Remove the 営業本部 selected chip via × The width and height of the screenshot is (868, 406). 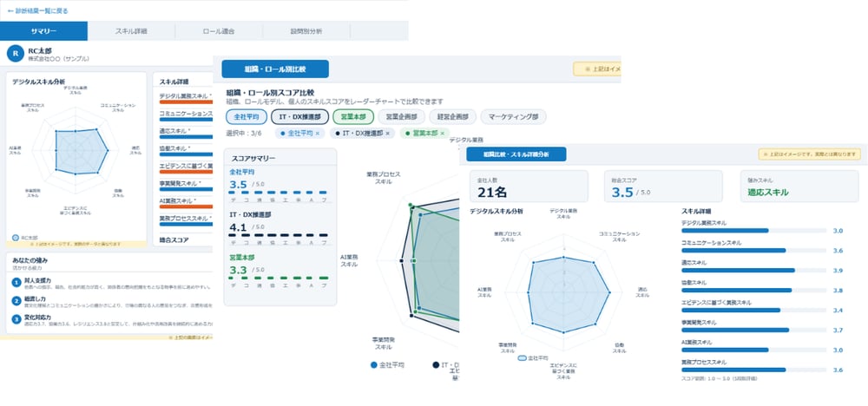tap(443, 134)
